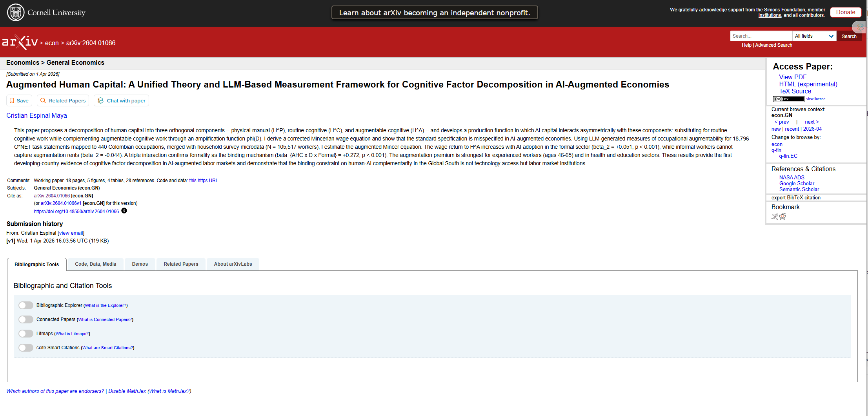Image resolution: width=868 pixels, height=416 pixels.
Task: Toggle scite Smart Citations on
Action: click(26, 348)
